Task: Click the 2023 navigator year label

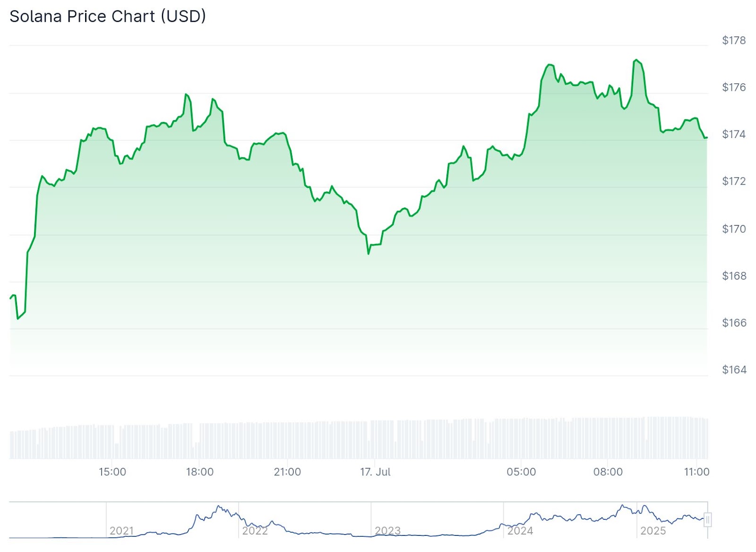Action: tap(387, 531)
